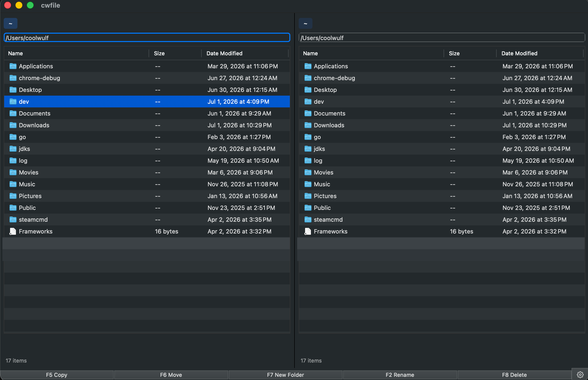
Task: Sort right pane by Name column
Action: coord(371,53)
